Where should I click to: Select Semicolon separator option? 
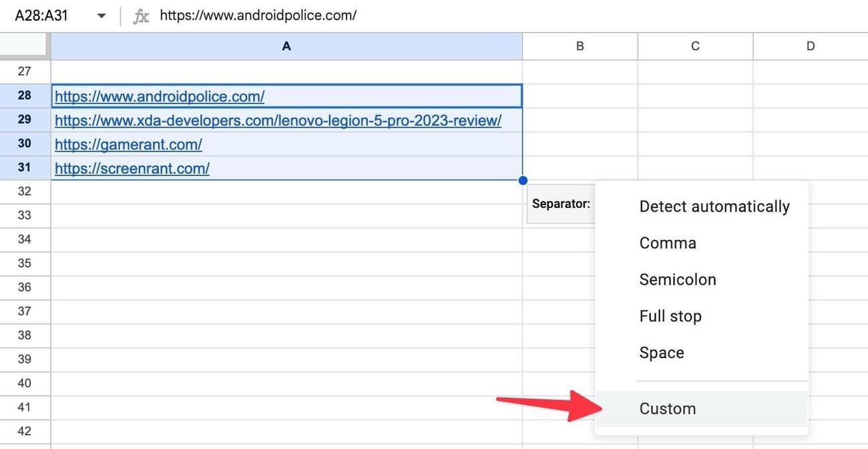pyautogui.click(x=677, y=280)
